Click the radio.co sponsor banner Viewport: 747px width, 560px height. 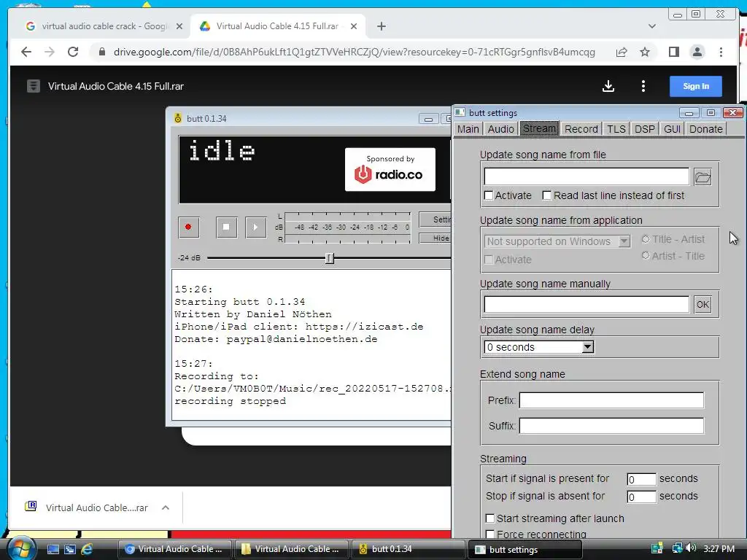click(390, 169)
